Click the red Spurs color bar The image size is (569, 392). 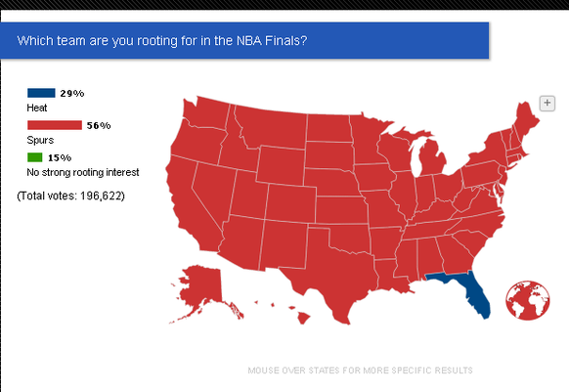[x=55, y=125]
